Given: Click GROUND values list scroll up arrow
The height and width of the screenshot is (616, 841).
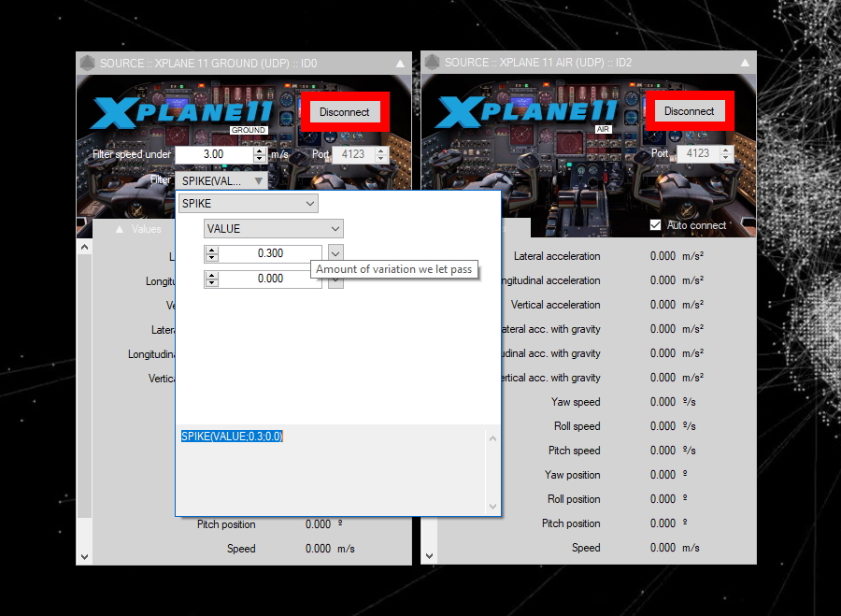Looking at the screenshot, I should click(x=85, y=248).
